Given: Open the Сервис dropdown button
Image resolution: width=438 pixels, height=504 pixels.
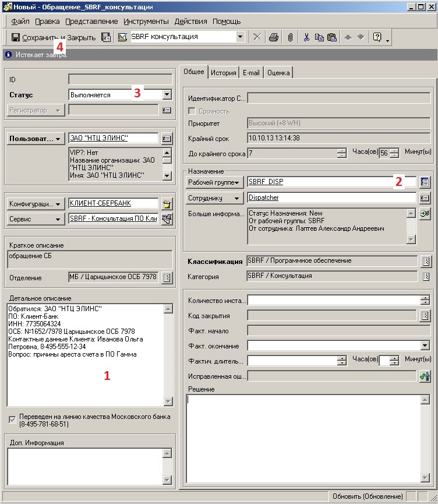Looking at the screenshot, I should (x=36, y=219).
